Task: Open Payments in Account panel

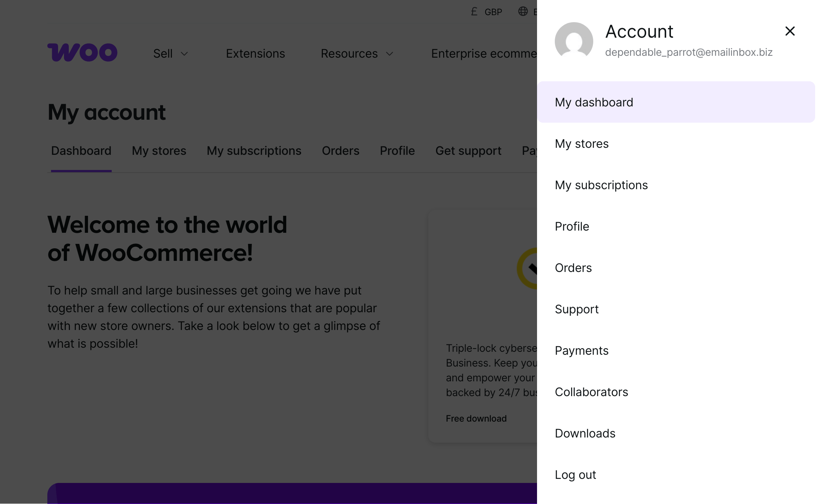Action: click(581, 351)
